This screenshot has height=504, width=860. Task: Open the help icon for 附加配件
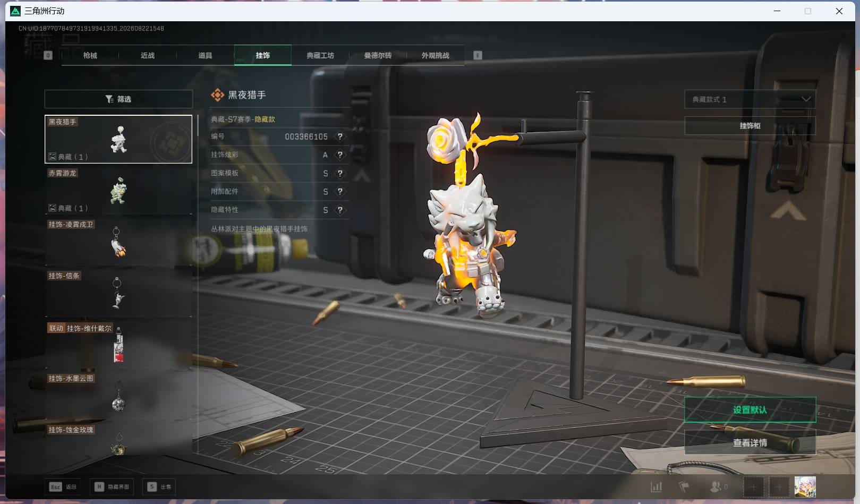point(340,192)
